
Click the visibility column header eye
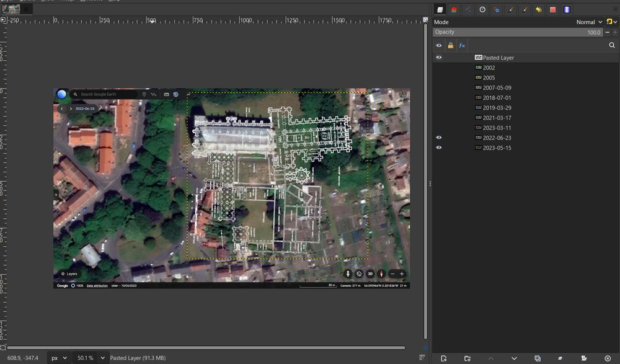click(x=439, y=45)
